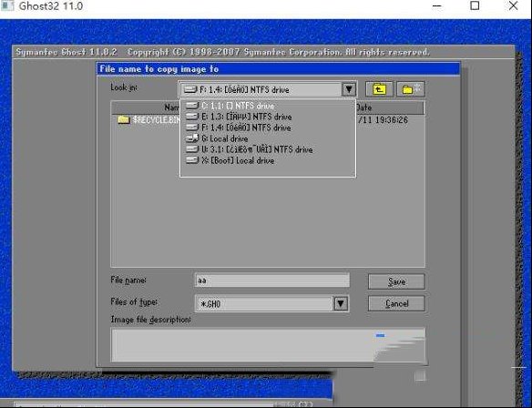The image size is (532, 408).
Task: Click the drive icon beside C: 1.1
Action: click(192, 106)
